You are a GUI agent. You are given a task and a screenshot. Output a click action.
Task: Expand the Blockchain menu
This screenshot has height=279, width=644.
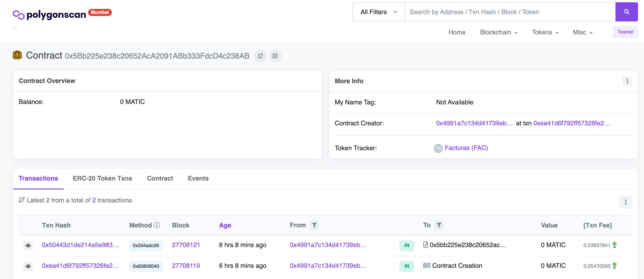(499, 32)
